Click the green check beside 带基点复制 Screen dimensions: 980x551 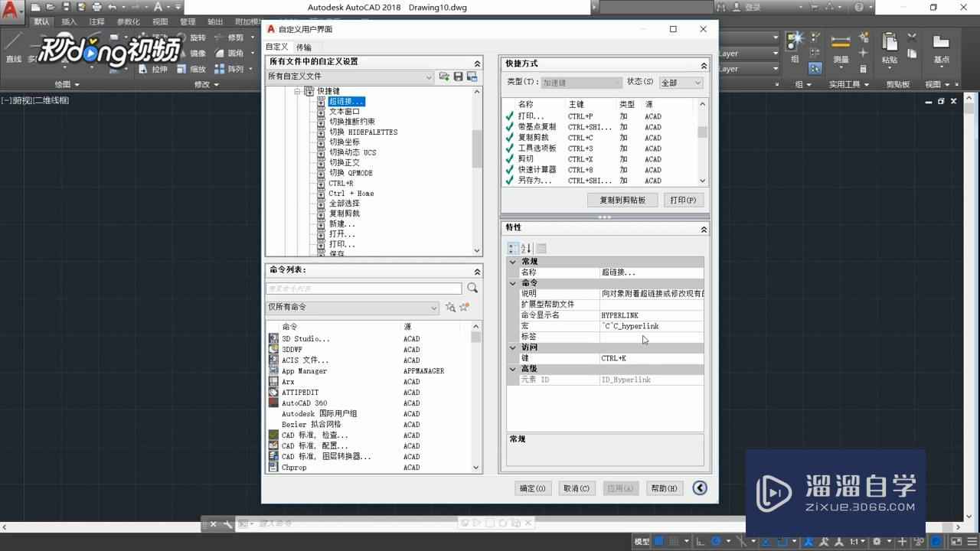tap(510, 127)
